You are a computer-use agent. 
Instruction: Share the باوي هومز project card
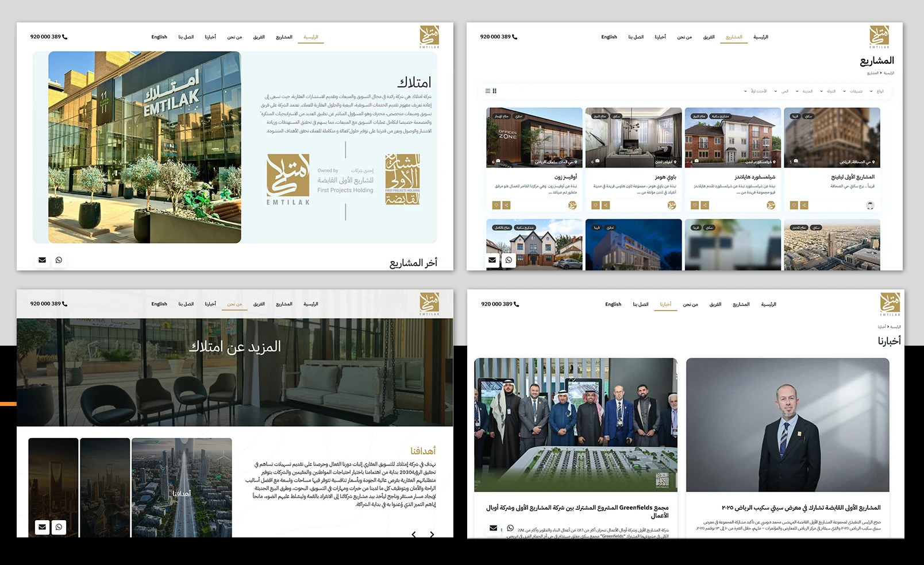click(x=606, y=205)
